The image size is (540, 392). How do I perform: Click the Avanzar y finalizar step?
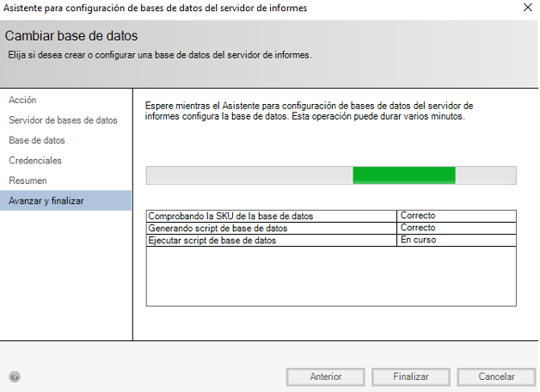pos(46,201)
